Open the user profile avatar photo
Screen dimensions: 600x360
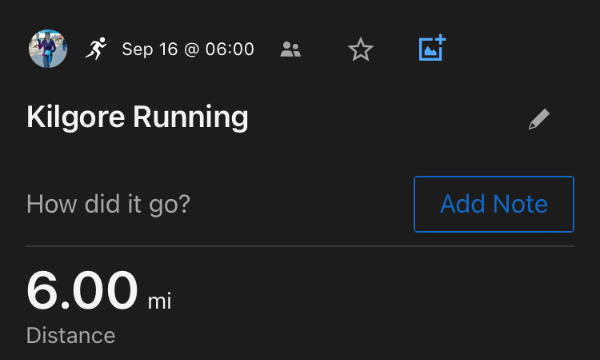pos(48,49)
